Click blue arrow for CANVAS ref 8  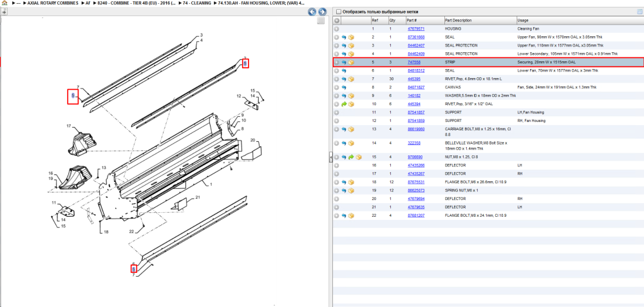point(344,87)
